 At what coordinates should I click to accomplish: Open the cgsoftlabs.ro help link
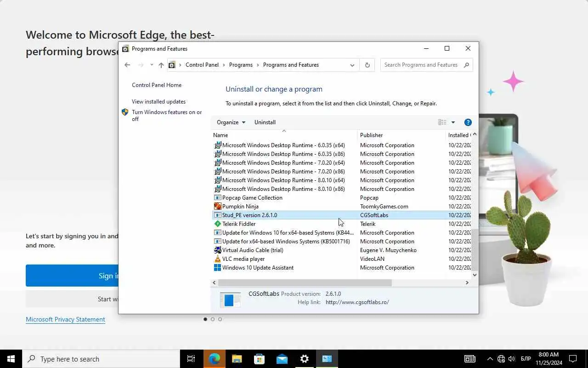point(357,302)
